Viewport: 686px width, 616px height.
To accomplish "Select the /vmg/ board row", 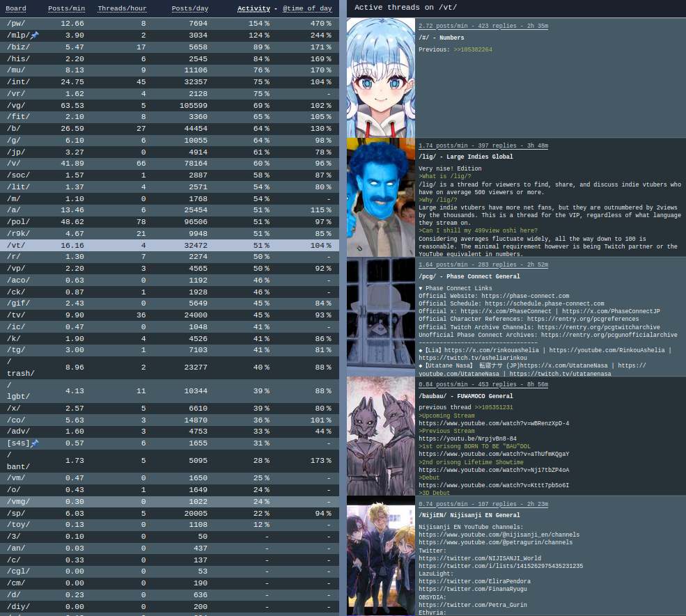I will 169,502.
